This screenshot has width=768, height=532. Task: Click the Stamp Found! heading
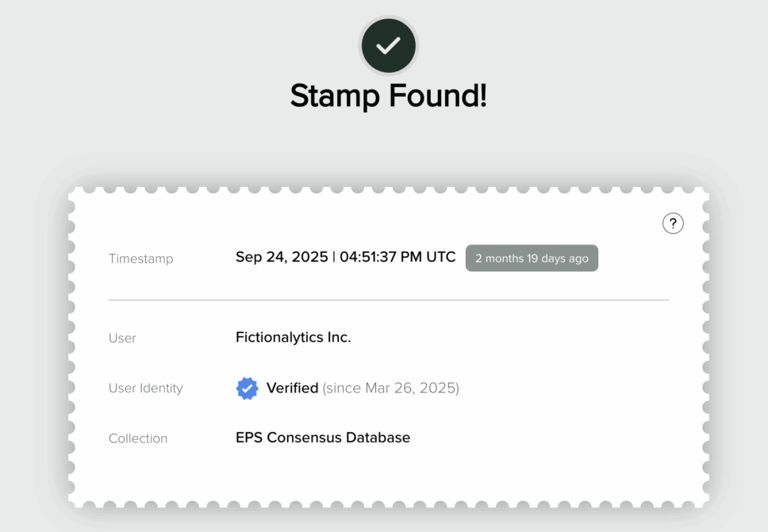[x=388, y=96]
